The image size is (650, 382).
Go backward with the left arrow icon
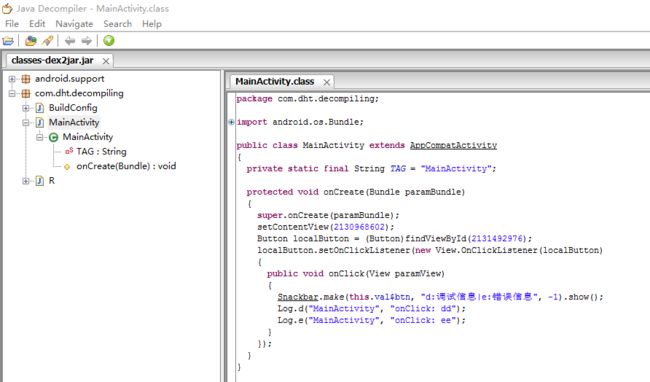[70, 41]
